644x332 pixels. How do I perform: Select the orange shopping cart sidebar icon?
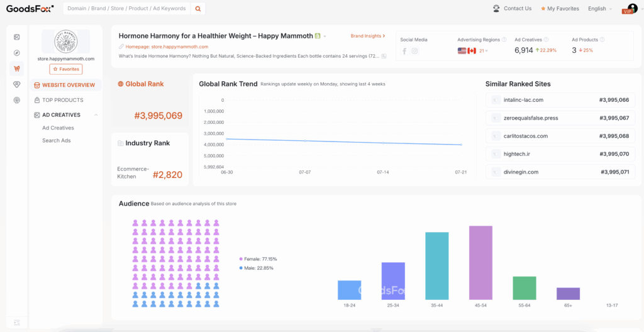click(16, 69)
